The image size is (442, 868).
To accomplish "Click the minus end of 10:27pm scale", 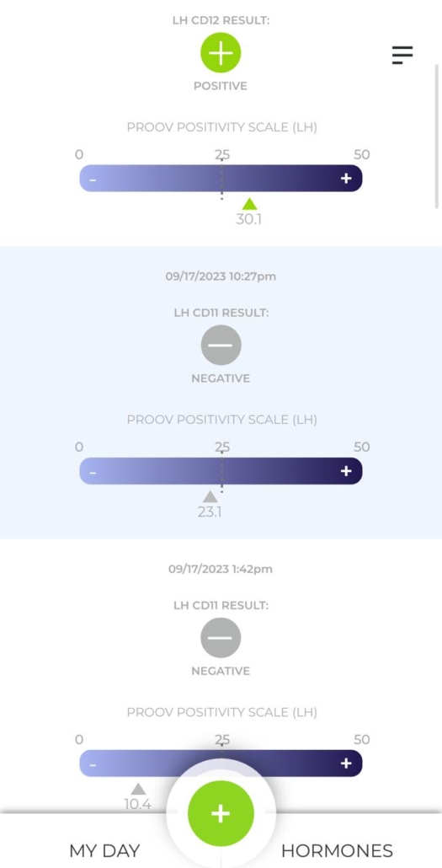I will pos(93,473).
